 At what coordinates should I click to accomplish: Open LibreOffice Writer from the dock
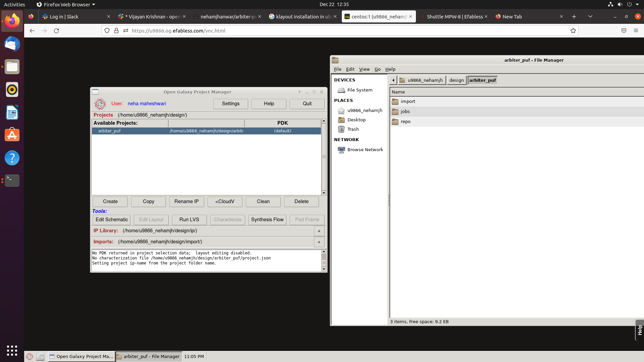[x=12, y=112]
